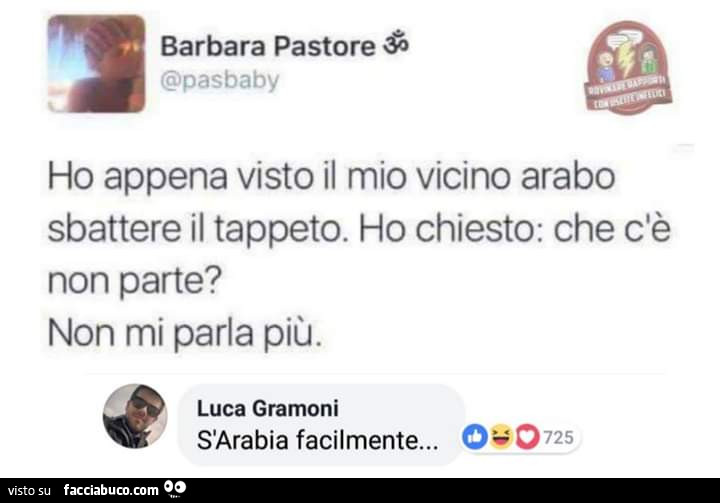Open the 725 reactions count

(x=558, y=437)
